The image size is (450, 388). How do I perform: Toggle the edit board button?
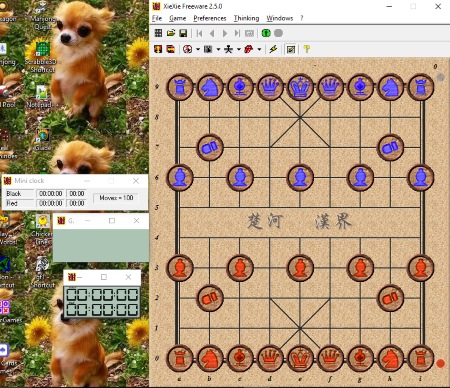pyautogui.click(x=291, y=49)
